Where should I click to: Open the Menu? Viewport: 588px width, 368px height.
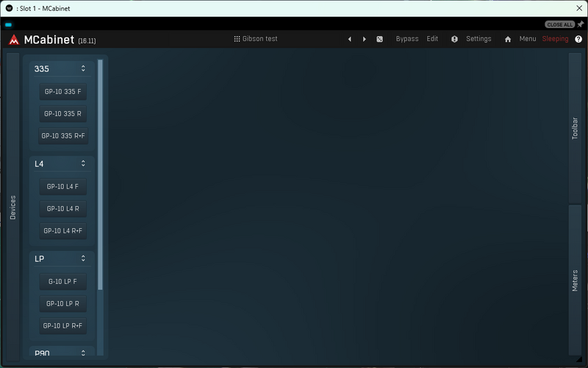pos(527,39)
